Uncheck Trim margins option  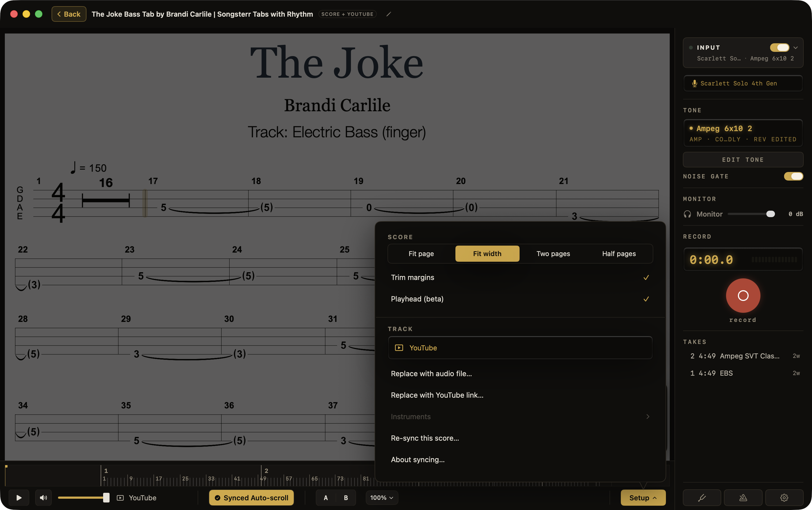pyautogui.click(x=520, y=277)
